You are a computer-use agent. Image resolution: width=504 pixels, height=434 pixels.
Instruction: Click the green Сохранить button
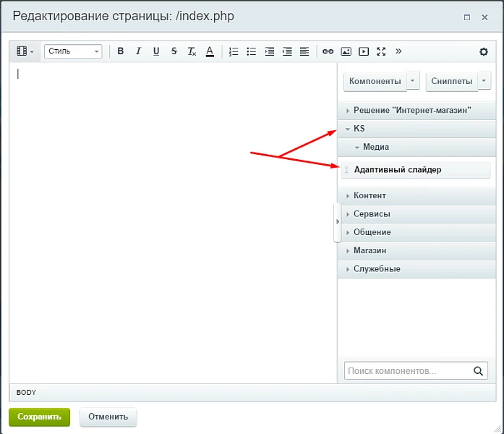click(x=39, y=417)
